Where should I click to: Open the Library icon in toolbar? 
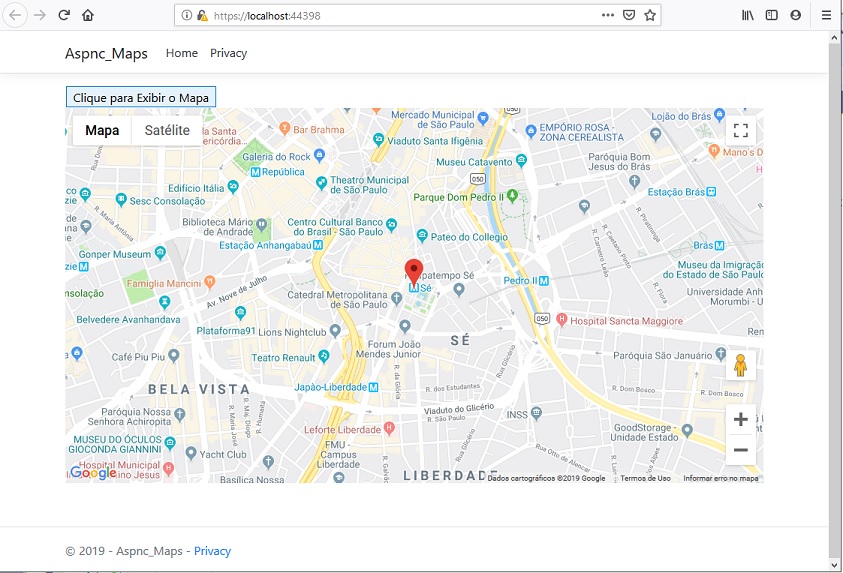coord(747,15)
